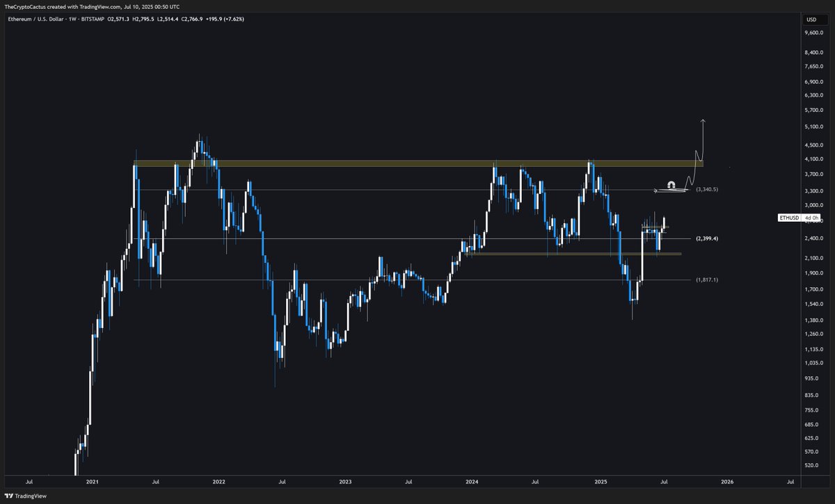The height and width of the screenshot is (504, 835).
Task: Click the 835.0 price axis label
Action: tap(813, 396)
